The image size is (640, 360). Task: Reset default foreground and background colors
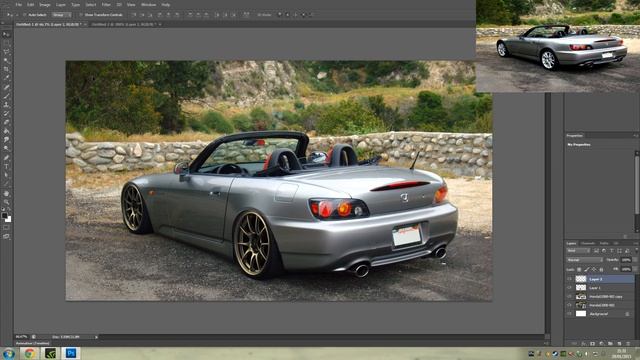(x=3, y=210)
